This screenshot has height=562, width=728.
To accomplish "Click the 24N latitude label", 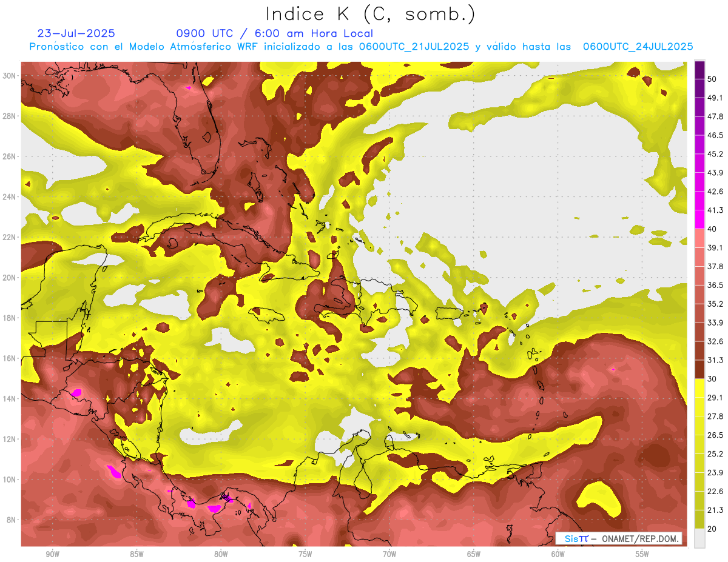I will coord(9,196).
